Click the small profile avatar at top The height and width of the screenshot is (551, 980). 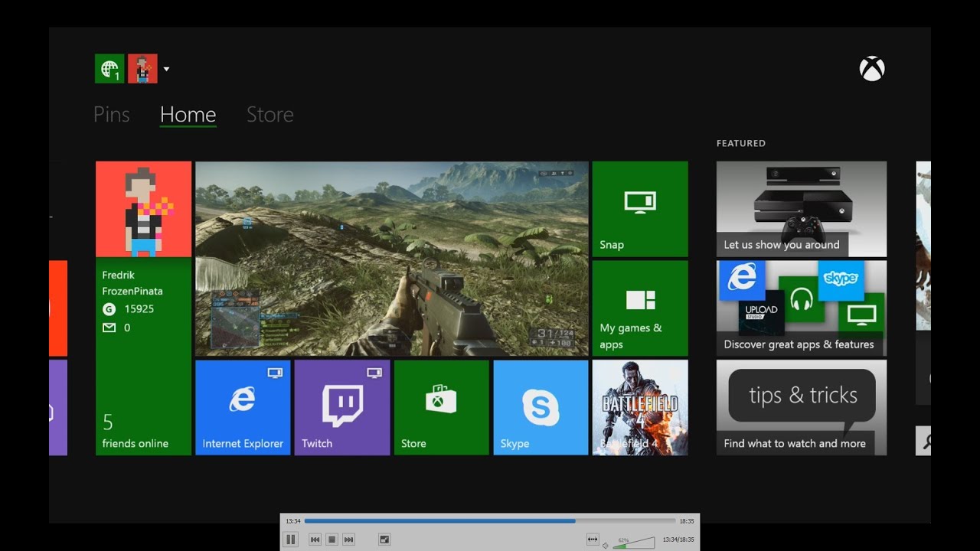142,69
